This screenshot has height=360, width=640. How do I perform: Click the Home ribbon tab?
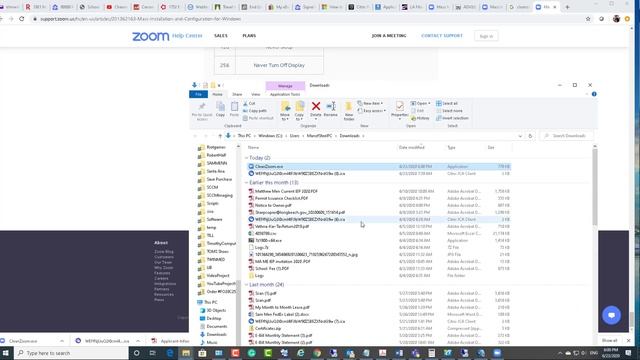(x=218, y=94)
